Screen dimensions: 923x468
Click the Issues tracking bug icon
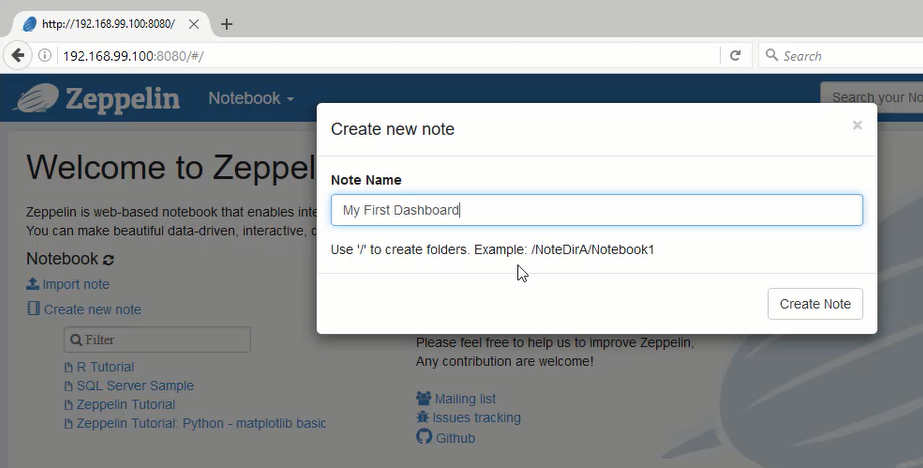(x=423, y=417)
